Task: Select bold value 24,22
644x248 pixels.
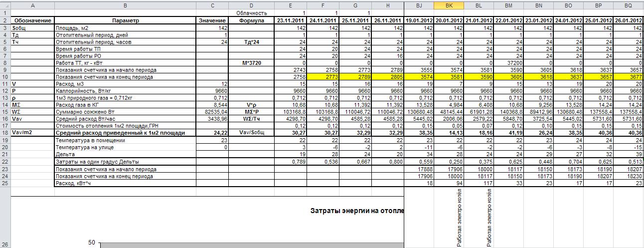Action: point(213,133)
